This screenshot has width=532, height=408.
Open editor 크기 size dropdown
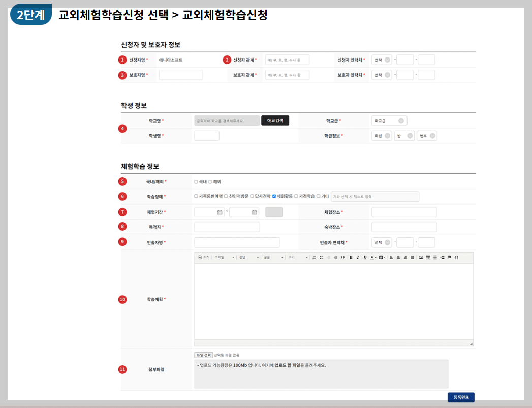(298, 257)
